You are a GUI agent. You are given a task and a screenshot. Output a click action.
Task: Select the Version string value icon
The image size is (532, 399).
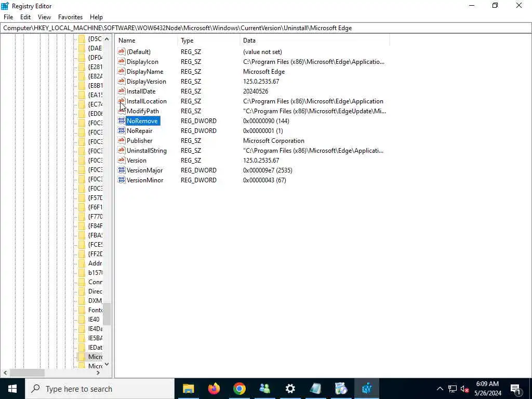click(122, 160)
